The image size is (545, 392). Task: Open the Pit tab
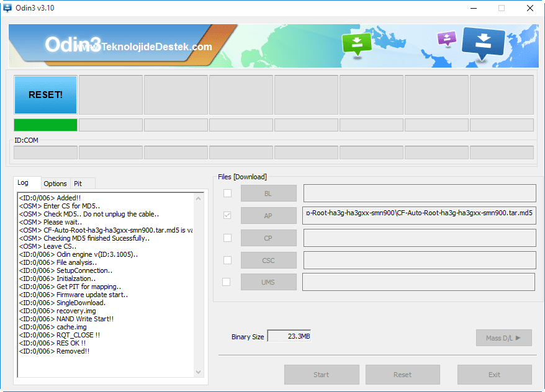point(78,184)
